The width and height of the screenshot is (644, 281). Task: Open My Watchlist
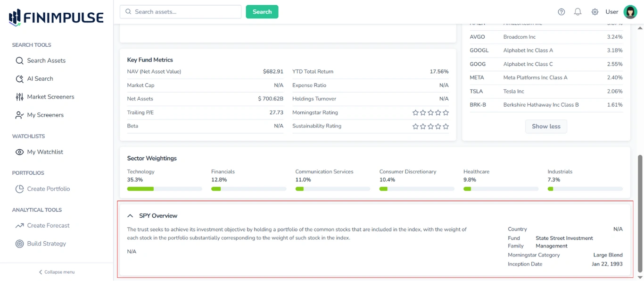(x=45, y=152)
